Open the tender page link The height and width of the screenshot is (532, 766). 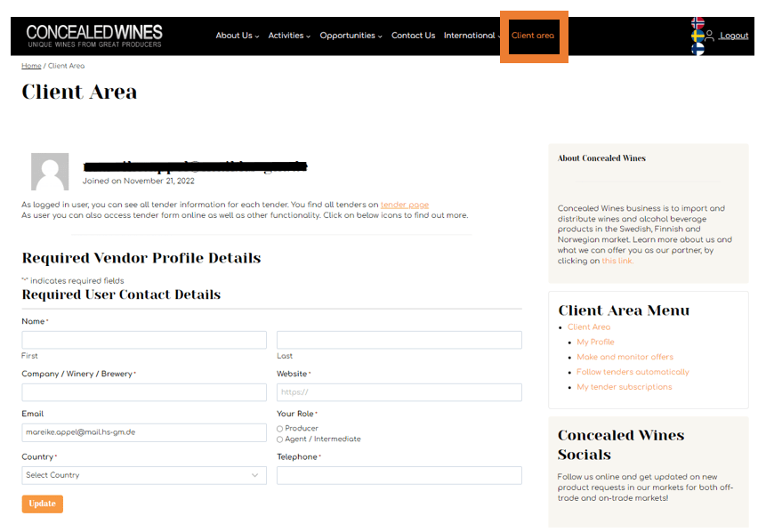coord(405,205)
